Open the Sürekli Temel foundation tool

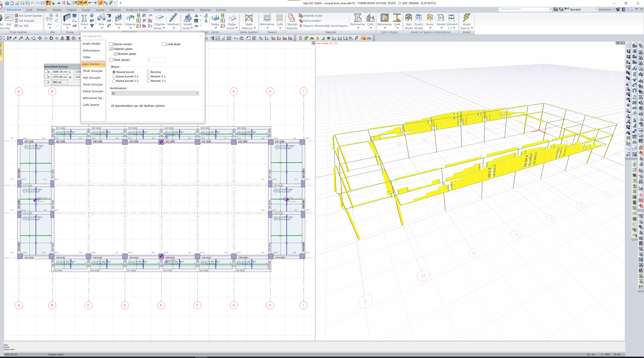click(188, 22)
